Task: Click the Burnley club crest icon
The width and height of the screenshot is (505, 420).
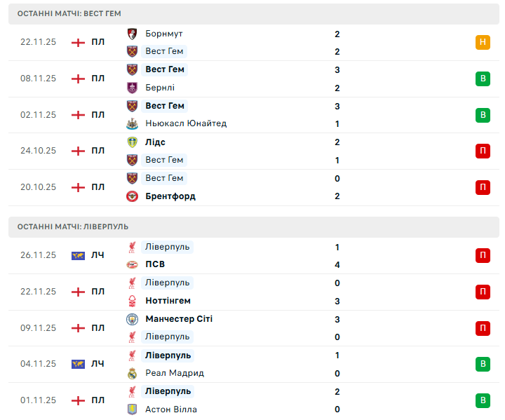Action: click(132, 88)
